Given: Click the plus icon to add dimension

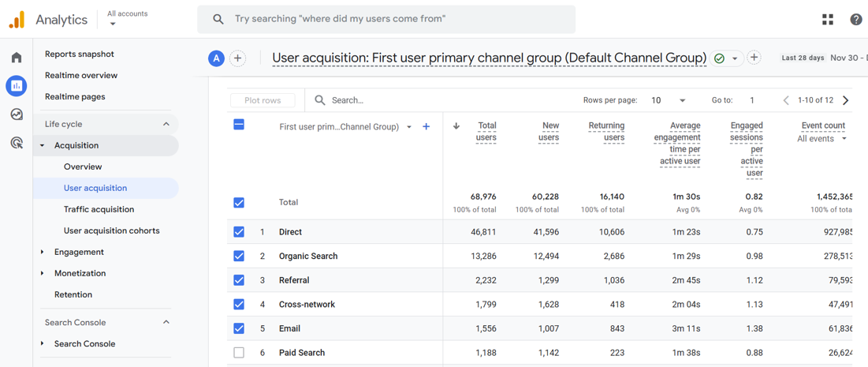Looking at the screenshot, I should (x=427, y=126).
